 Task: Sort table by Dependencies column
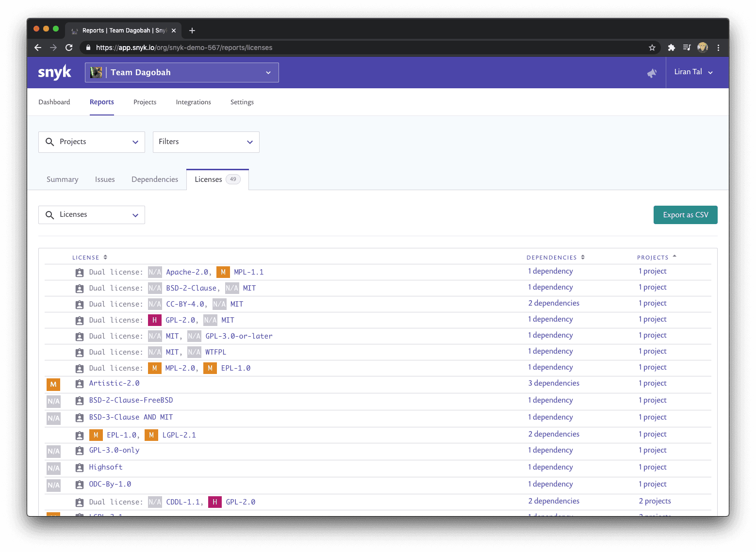click(556, 258)
